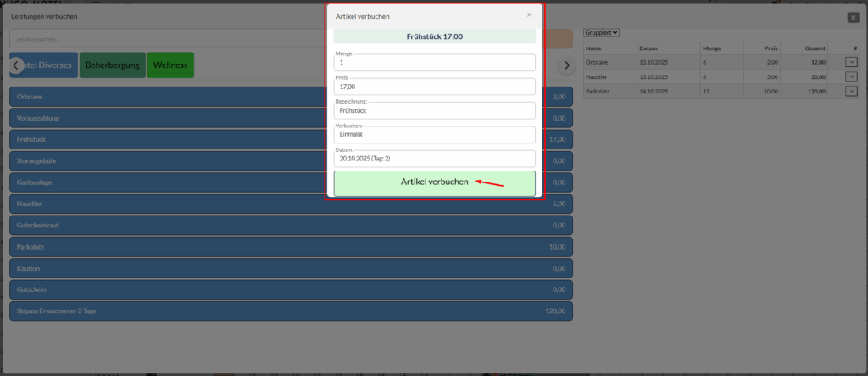Expand the Parkplatz row options
The height and width of the screenshot is (376, 868).
point(851,91)
